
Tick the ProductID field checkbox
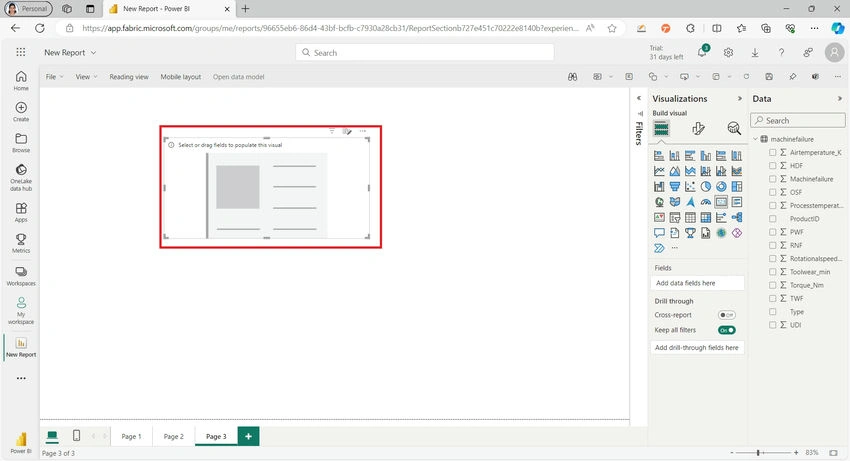(x=772, y=219)
